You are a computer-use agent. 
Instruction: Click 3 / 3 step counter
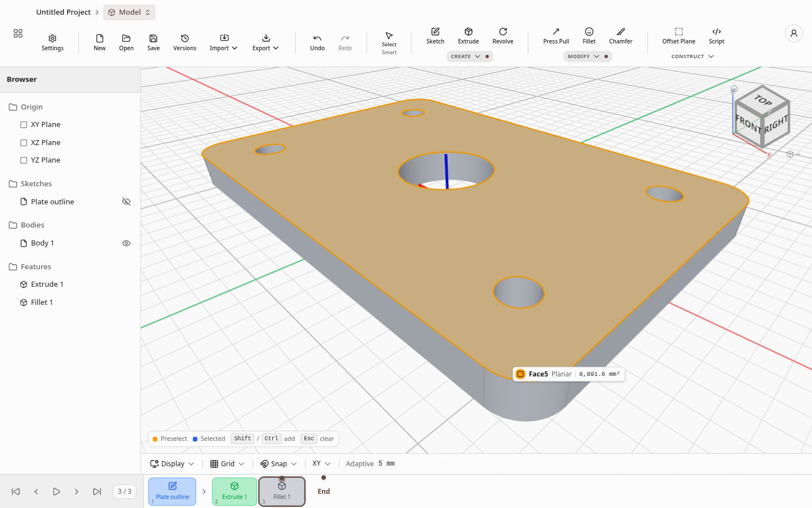click(125, 492)
